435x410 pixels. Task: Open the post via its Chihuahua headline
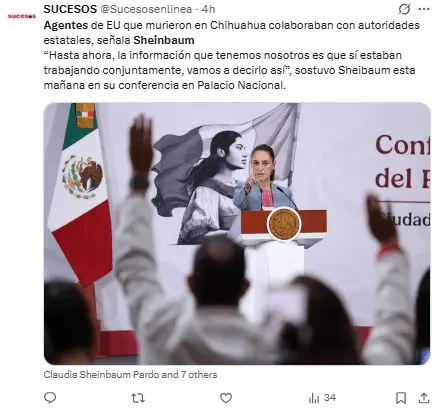pos(231,33)
